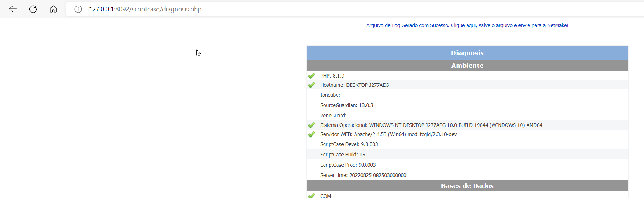Select the Ambiente section header
The height and width of the screenshot is (198, 644).
coord(467,66)
